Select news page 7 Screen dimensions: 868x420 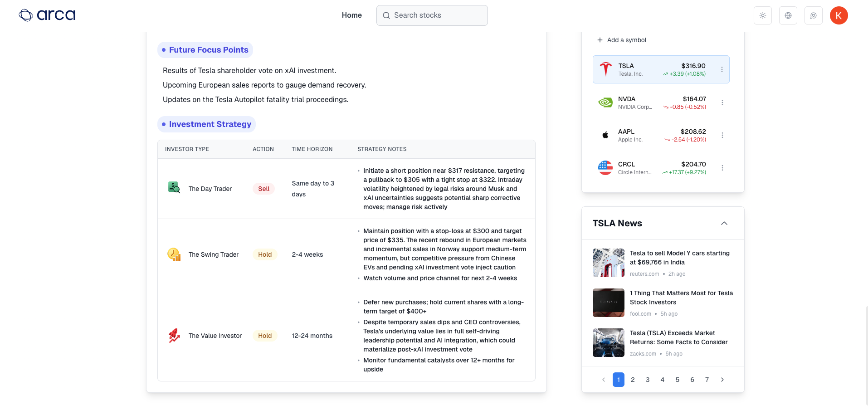(x=707, y=380)
